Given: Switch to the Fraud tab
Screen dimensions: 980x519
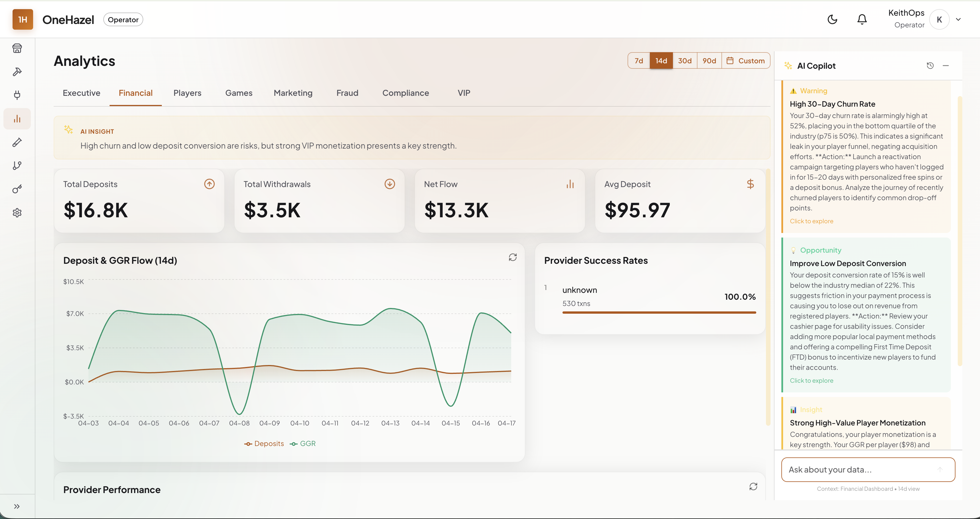Looking at the screenshot, I should (347, 93).
